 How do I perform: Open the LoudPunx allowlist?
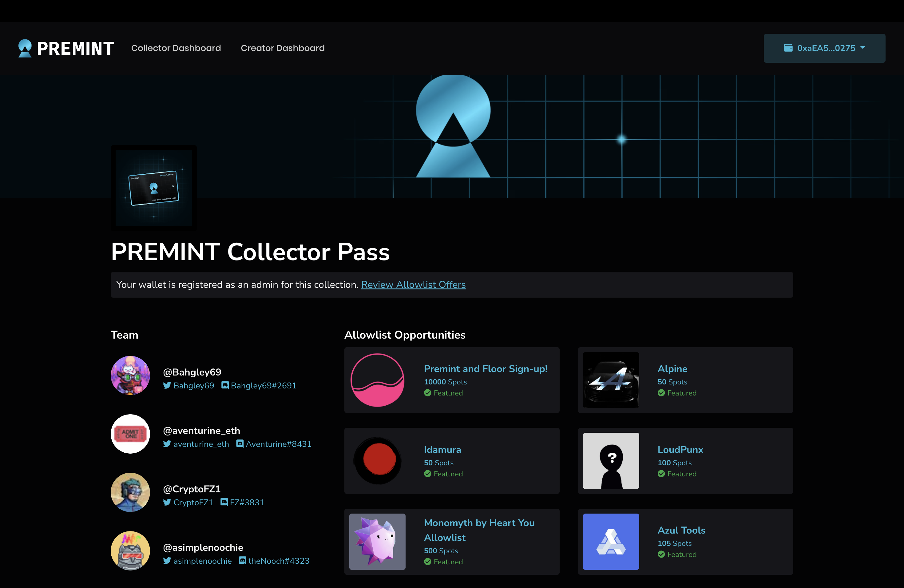coord(680,450)
